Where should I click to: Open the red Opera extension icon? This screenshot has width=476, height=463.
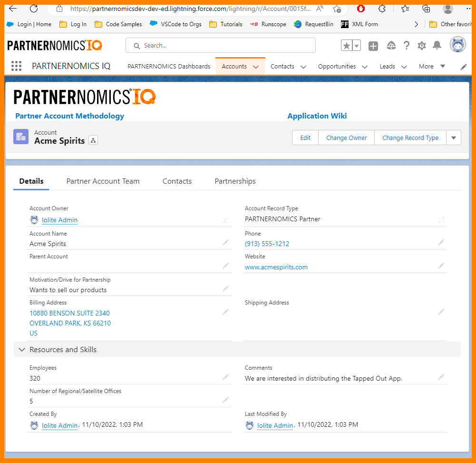tap(360, 9)
